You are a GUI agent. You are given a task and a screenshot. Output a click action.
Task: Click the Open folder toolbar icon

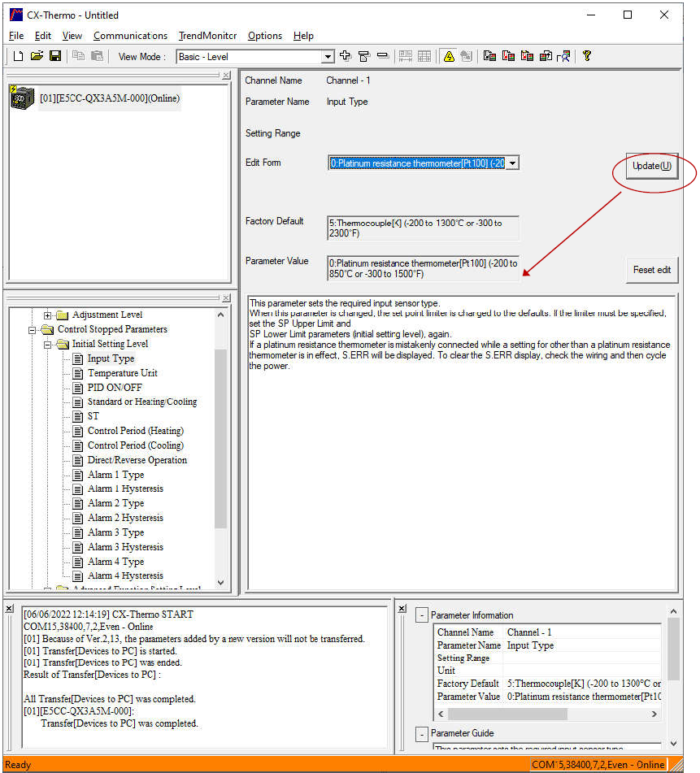tap(37, 56)
